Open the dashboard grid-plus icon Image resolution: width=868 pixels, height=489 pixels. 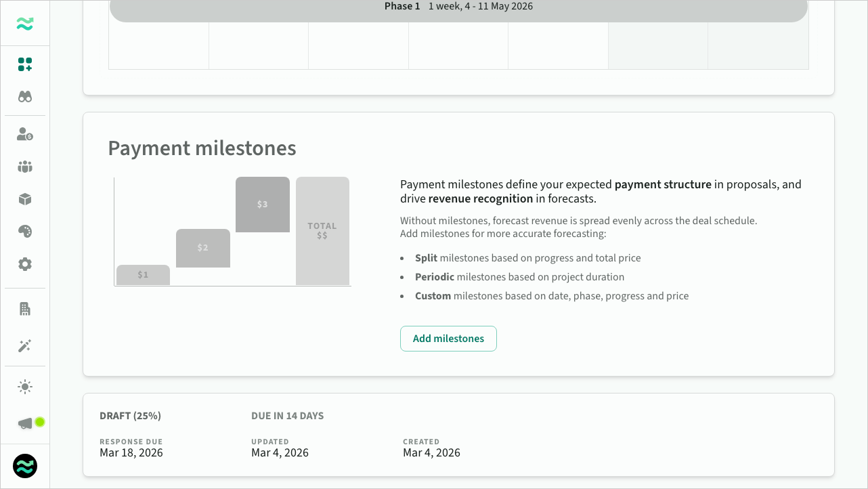[x=25, y=65]
